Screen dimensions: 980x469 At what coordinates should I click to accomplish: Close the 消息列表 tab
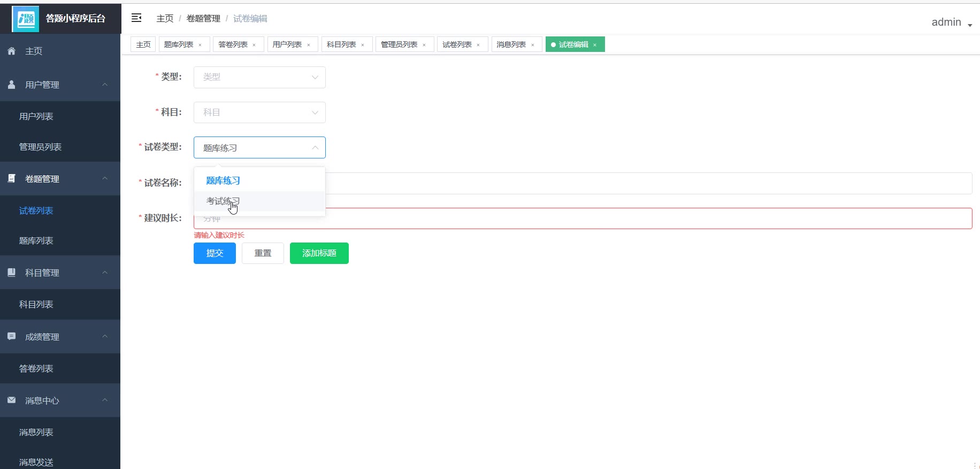pyautogui.click(x=533, y=45)
